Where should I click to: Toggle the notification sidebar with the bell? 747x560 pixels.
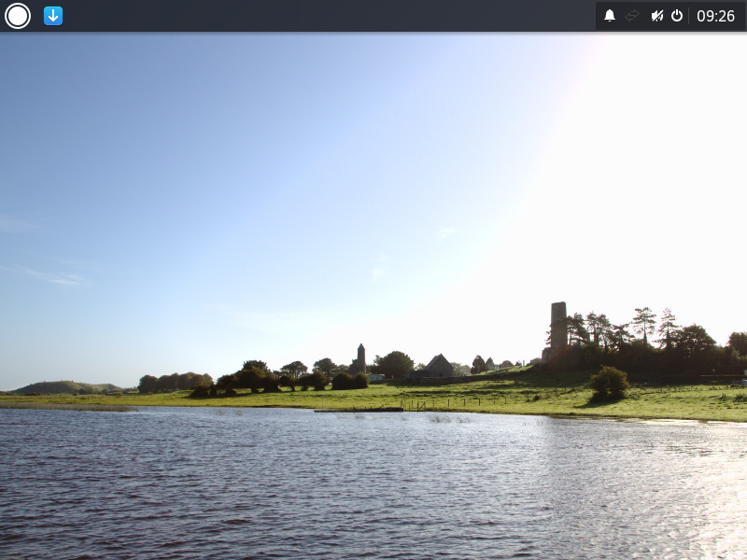point(610,16)
